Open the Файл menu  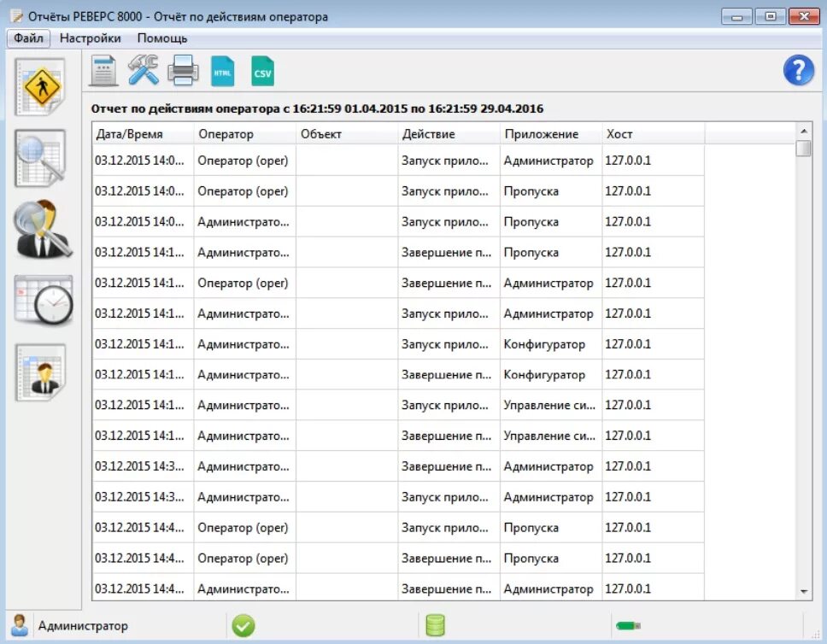(28, 38)
